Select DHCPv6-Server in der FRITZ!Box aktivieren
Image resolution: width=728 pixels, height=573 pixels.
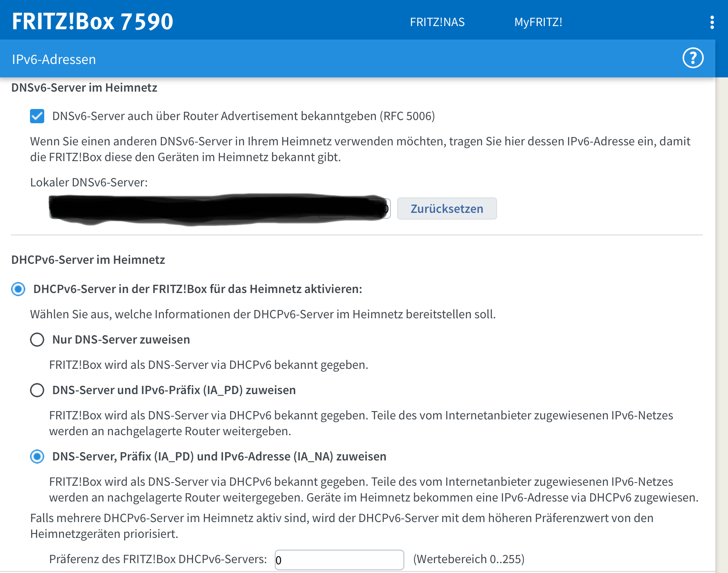tap(18, 289)
